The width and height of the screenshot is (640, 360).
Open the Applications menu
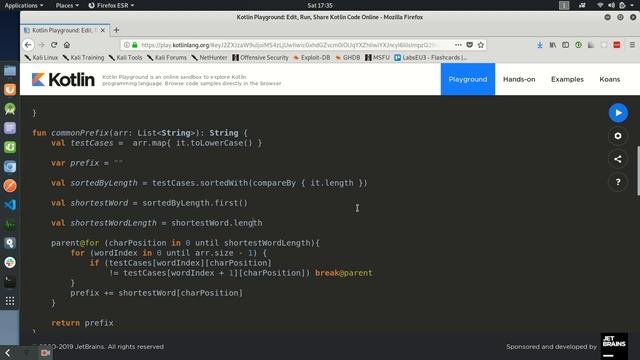pos(24,5)
